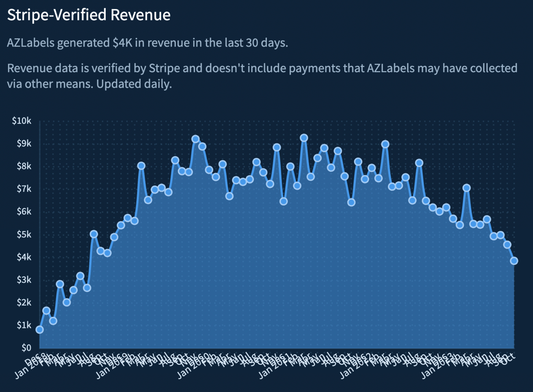Select the lone $7k spike in the final year
533x392 pixels.
[467, 188]
